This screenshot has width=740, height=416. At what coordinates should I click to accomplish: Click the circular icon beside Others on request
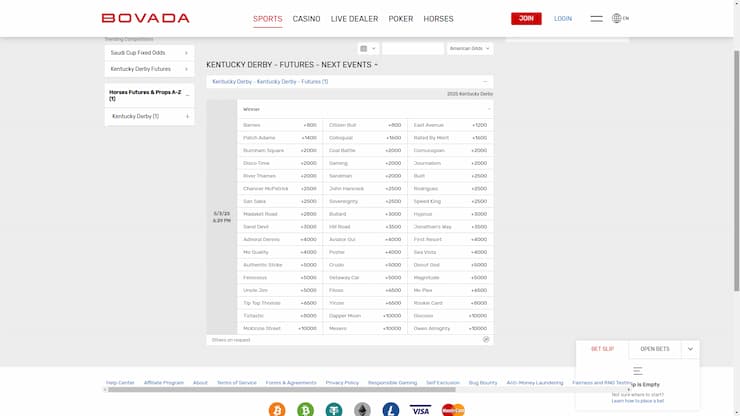tap(486, 340)
